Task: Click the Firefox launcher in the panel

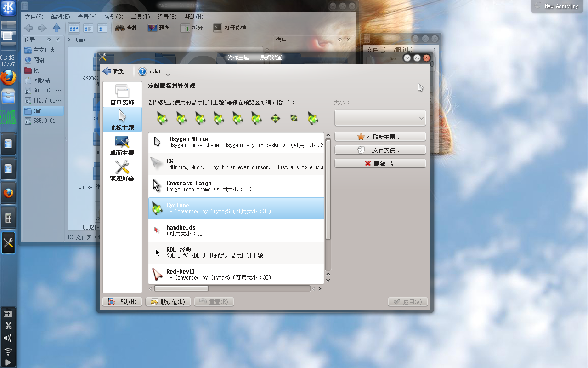Action: click(8, 78)
